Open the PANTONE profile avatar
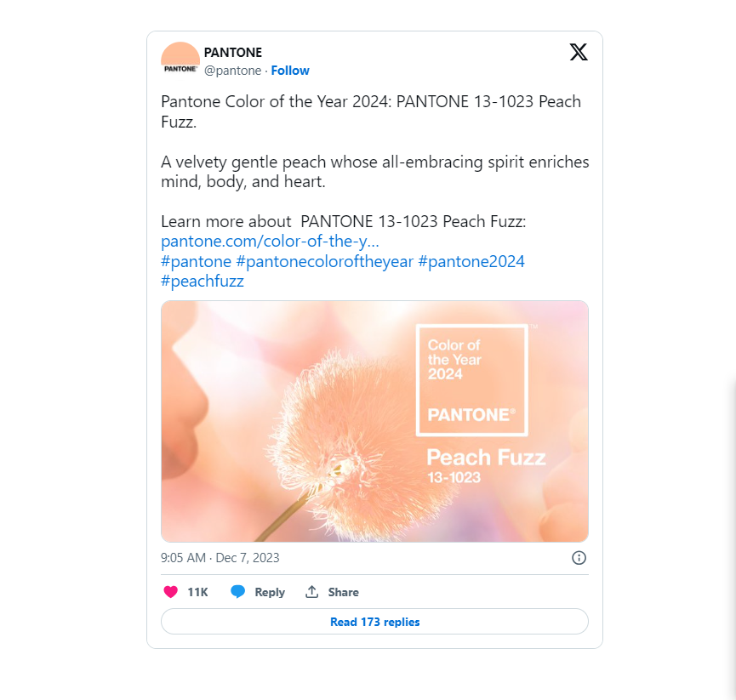Viewport: 736px width, 700px height. coord(180,58)
